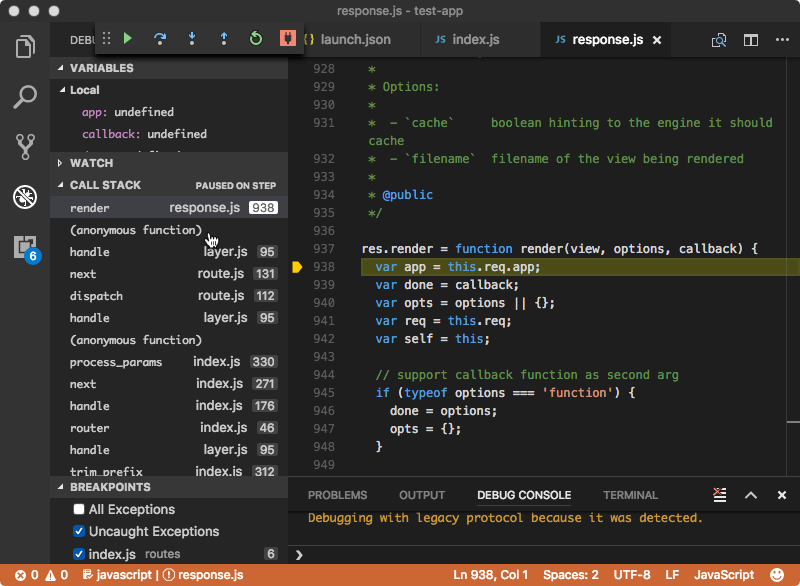This screenshot has height=586, width=800.
Task: Open the Extensions view with badge 6
Action: click(x=27, y=248)
